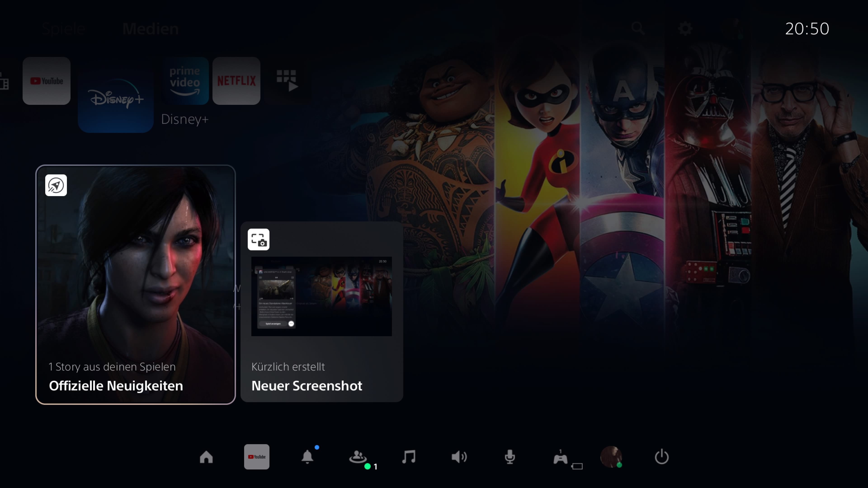Viewport: 868px width, 488px height.
Task: Open notifications bell icon
Action: click(307, 457)
